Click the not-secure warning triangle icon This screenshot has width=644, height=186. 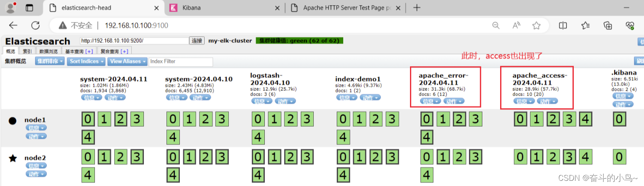(63, 26)
